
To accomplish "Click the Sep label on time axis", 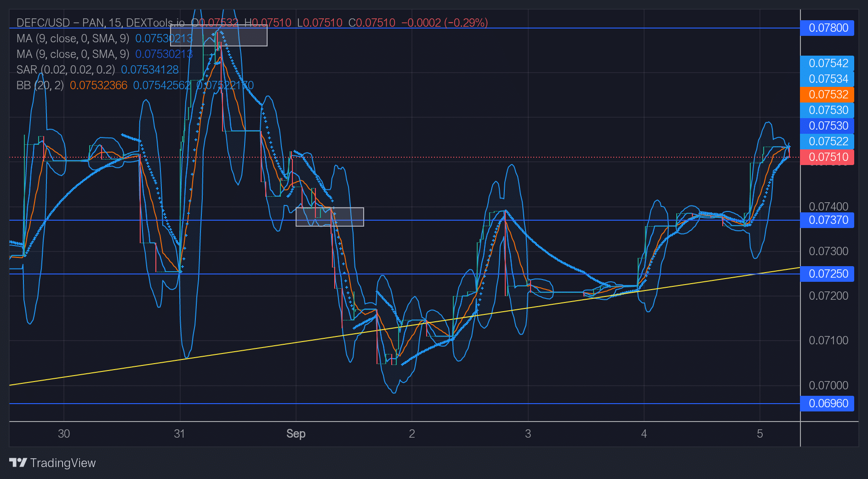I will click(296, 433).
